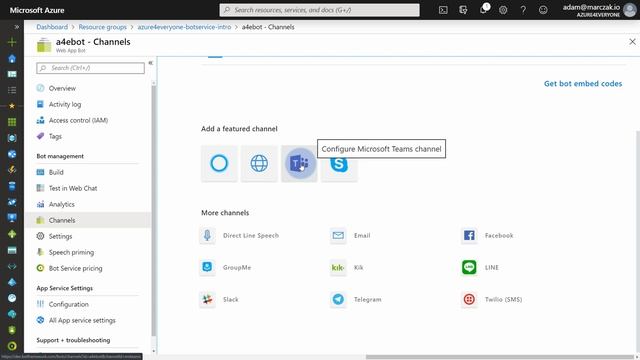The height and width of the screenshot is (360, 640).
Task: Open Cortana featured channel
Action: tap(219, 163)
